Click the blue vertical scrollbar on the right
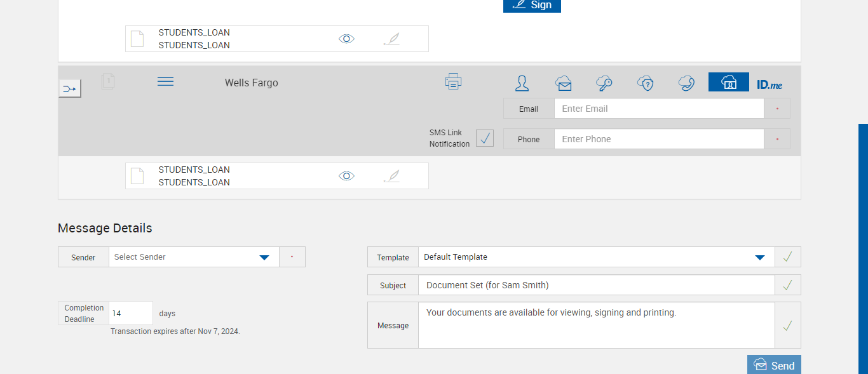Screen dimensions: 868x374 click(x=863, y=248)
